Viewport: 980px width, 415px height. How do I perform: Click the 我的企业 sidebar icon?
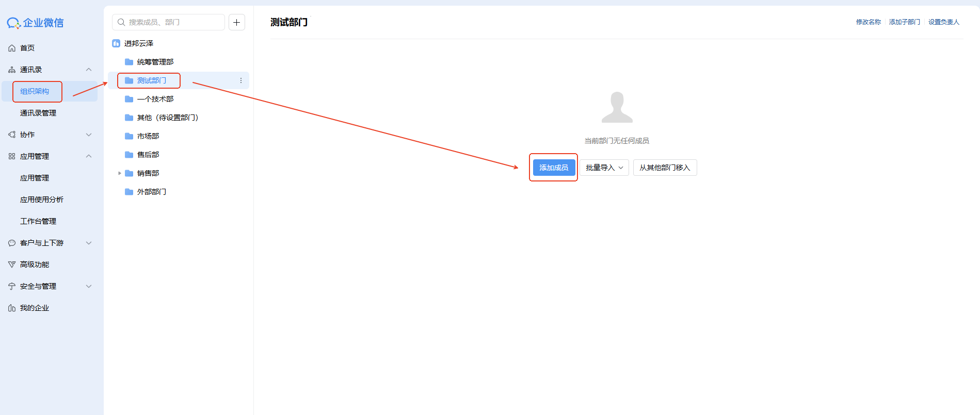(12, 308)
